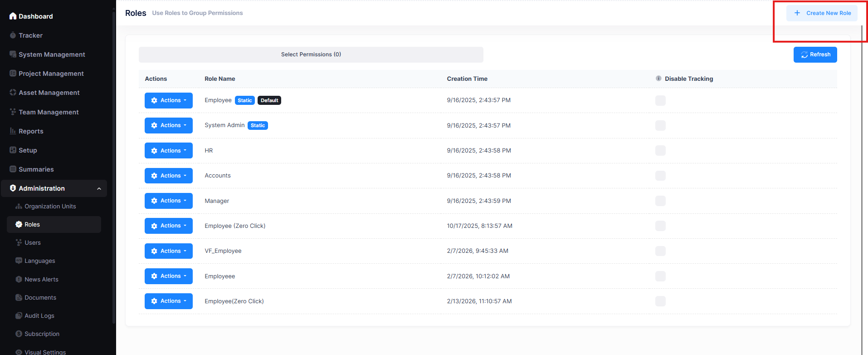Click the info icon beside Disable Tracking
Screen dimensions: 868x355
(658, 79)
